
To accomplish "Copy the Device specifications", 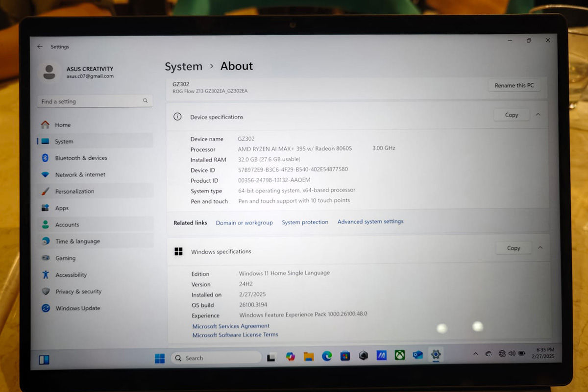I will 512,115.
